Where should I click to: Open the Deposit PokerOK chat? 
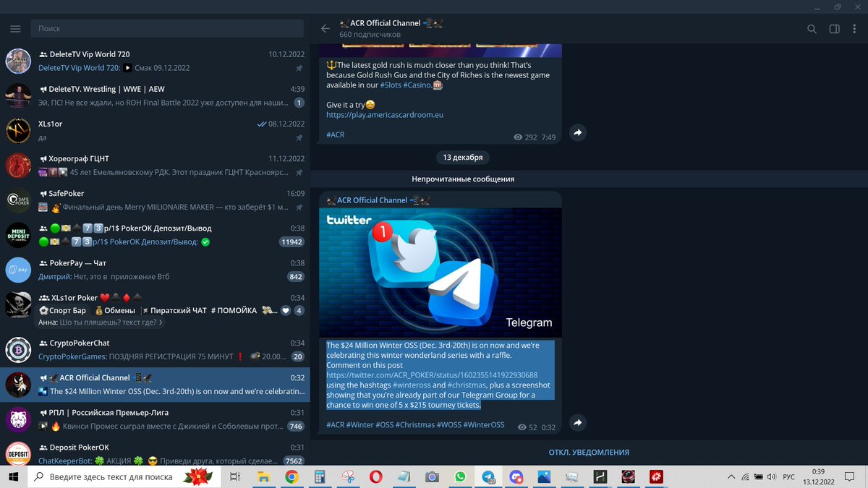click(155, 453)
